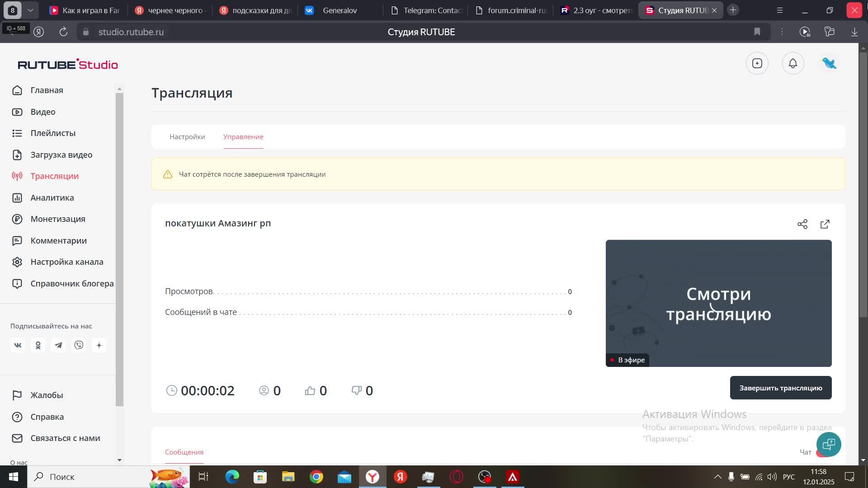The width and height of the screenshot is (868, 488).
Task: Open the Монетизация sidebar item
Action: point(58,219)
